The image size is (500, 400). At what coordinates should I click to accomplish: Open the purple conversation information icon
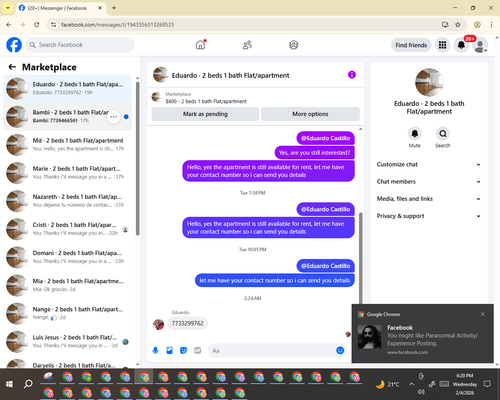pyautogui.click(x=352, y=75)
